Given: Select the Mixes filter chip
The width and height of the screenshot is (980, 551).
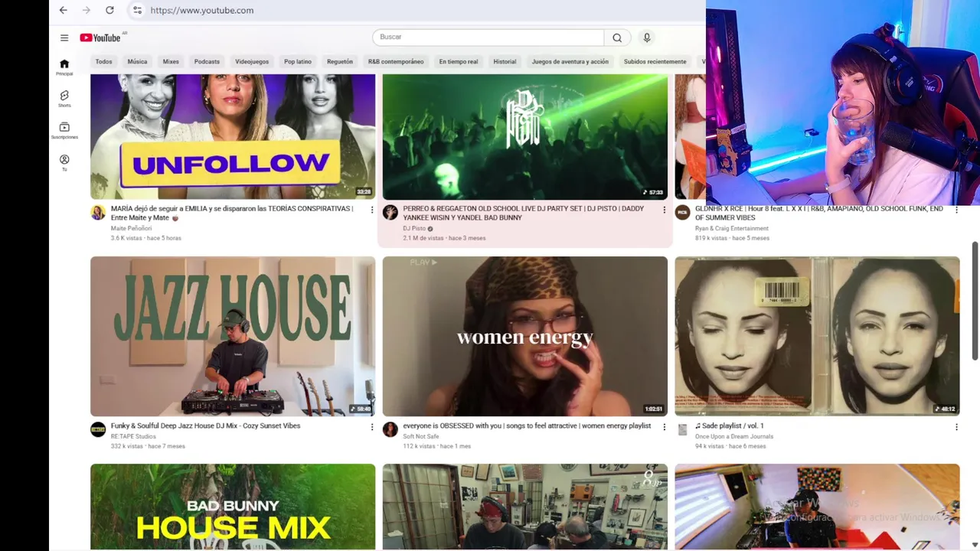Looking at the screenshot, I should 171,61.
